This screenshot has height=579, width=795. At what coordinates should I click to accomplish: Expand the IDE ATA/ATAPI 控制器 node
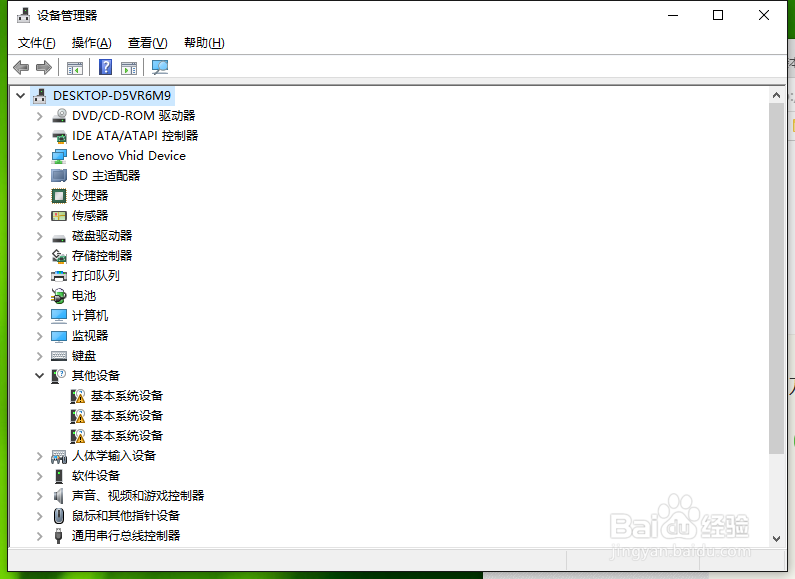click(40, 136)
